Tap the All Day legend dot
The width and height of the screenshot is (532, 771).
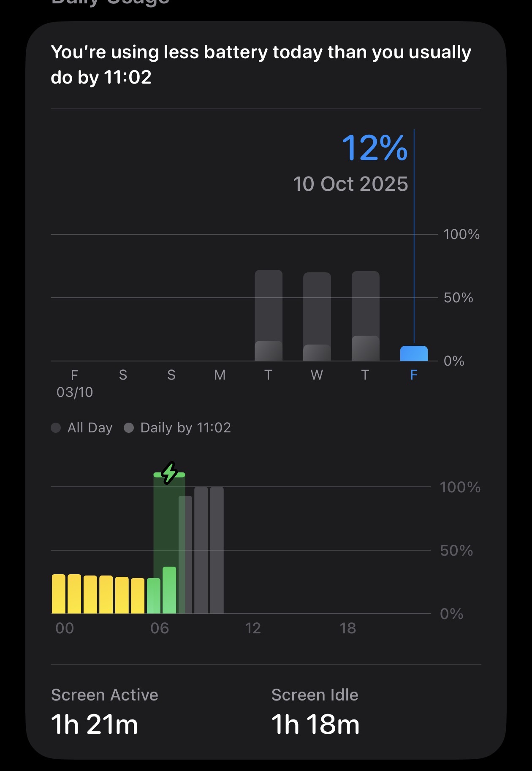point(56,428)
